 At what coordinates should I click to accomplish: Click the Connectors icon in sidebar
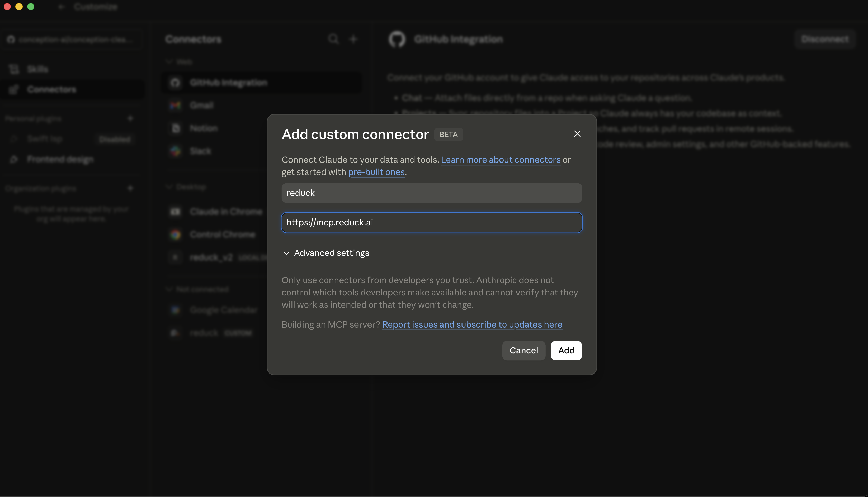(x=14, y=89)
